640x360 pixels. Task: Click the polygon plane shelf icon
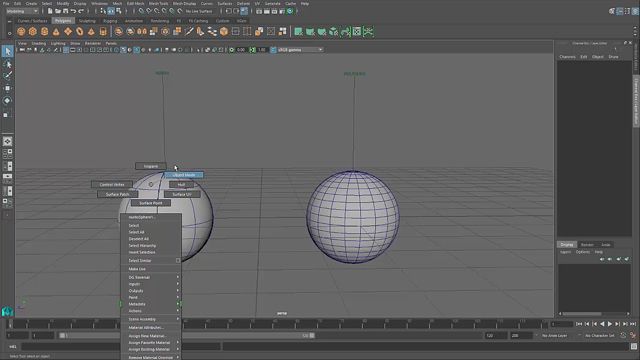[68, 31]
